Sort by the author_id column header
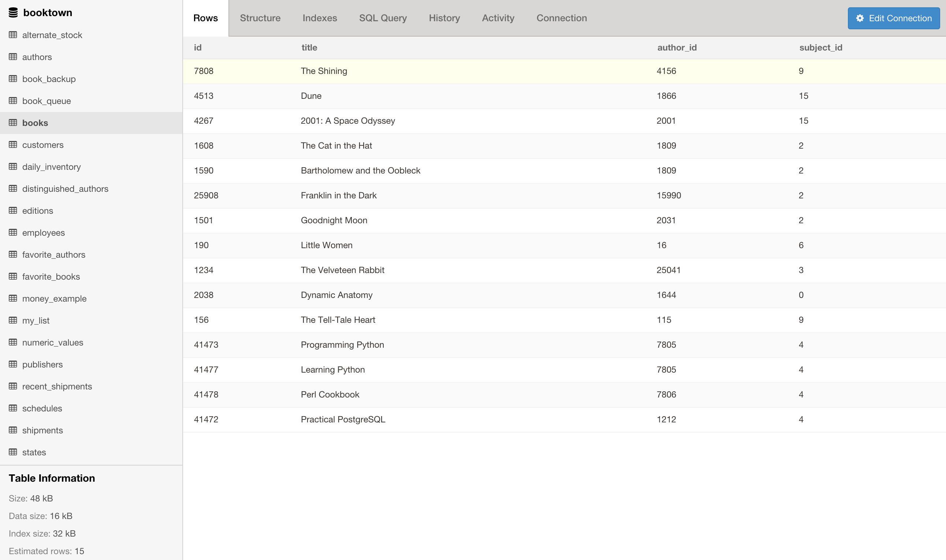 (x=677, y=48)
